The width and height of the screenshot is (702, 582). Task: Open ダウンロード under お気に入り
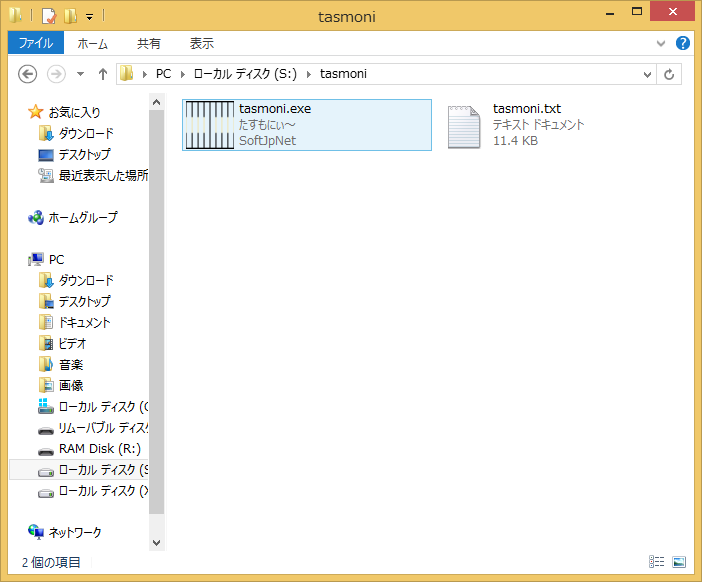coord(86,133)
